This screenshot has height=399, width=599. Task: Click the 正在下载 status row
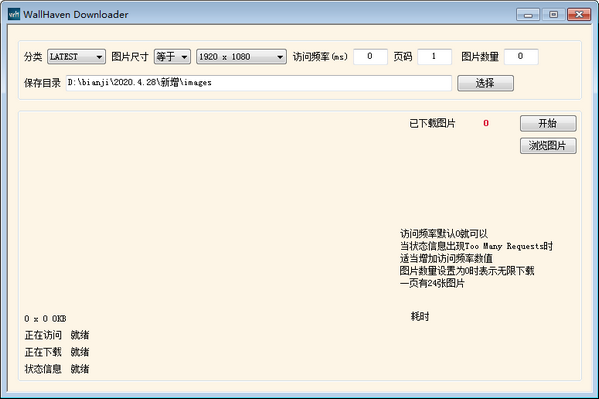point(57,352)
